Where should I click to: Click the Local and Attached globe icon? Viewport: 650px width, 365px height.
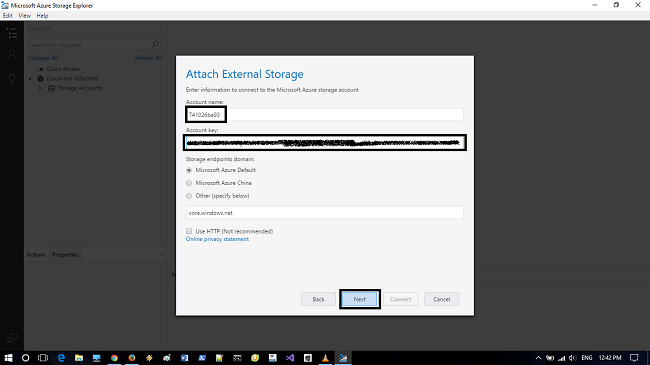[x=40, y=78]
